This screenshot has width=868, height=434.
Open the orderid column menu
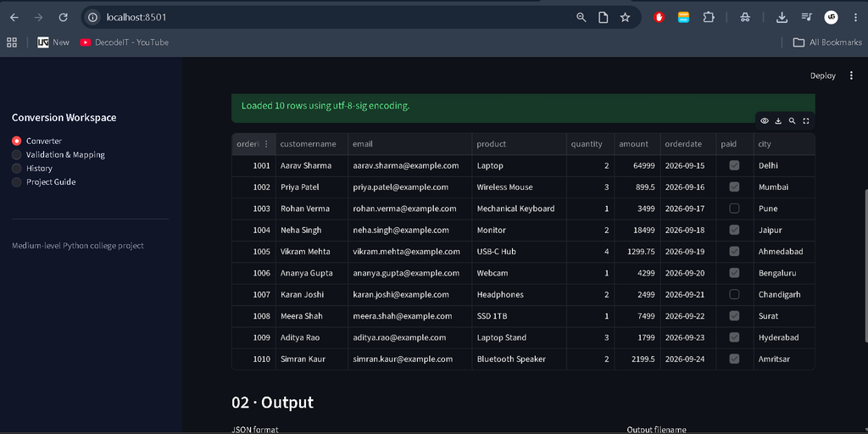click(x=266, y=144)
